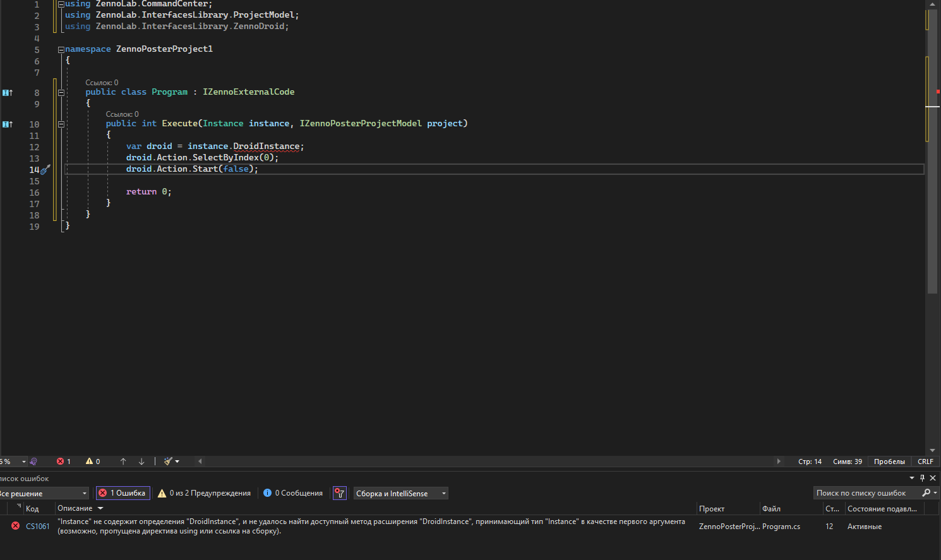
Task: Open the 'Сборка и IntelliSense' dropdown
Action: click(x=400, y=493)
